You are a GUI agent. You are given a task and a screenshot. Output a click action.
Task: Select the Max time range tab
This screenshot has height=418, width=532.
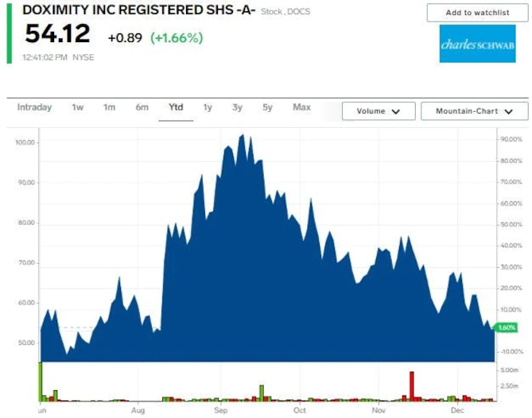click(301, 107)
